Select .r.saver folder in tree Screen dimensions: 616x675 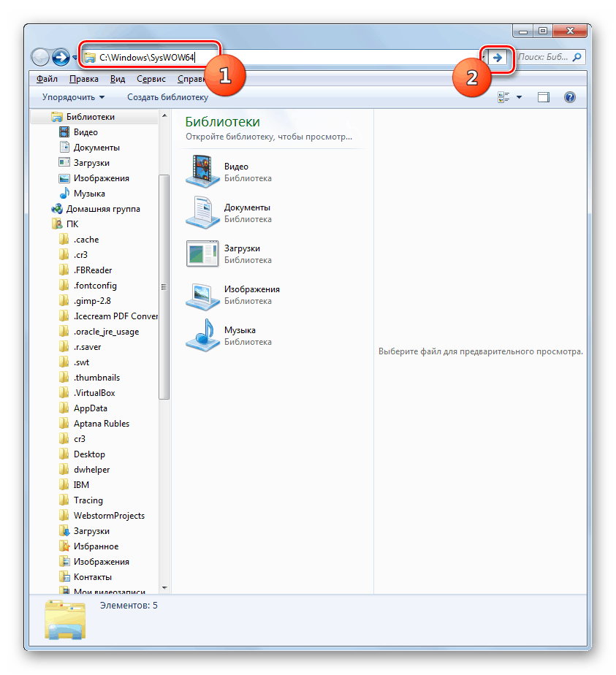point(88,347)
